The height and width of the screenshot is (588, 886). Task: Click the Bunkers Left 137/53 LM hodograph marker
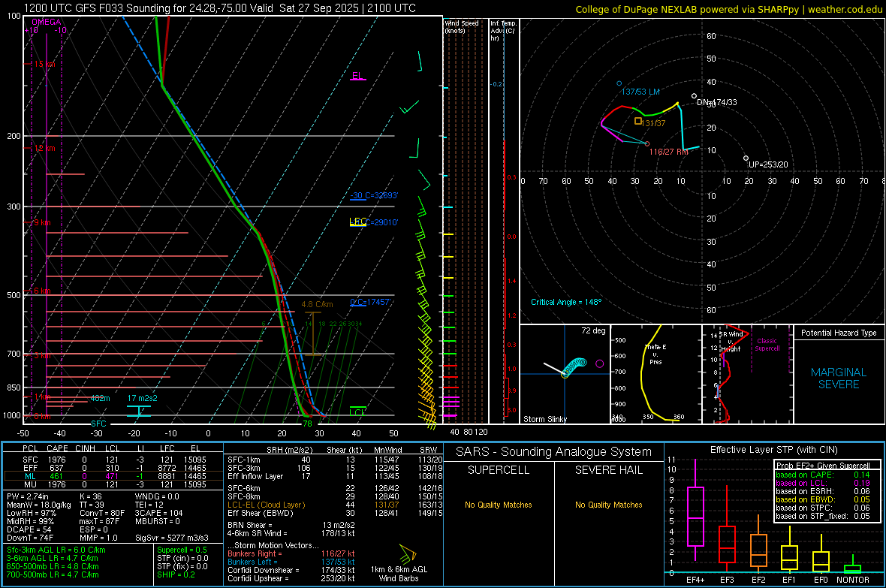(619, 83)
